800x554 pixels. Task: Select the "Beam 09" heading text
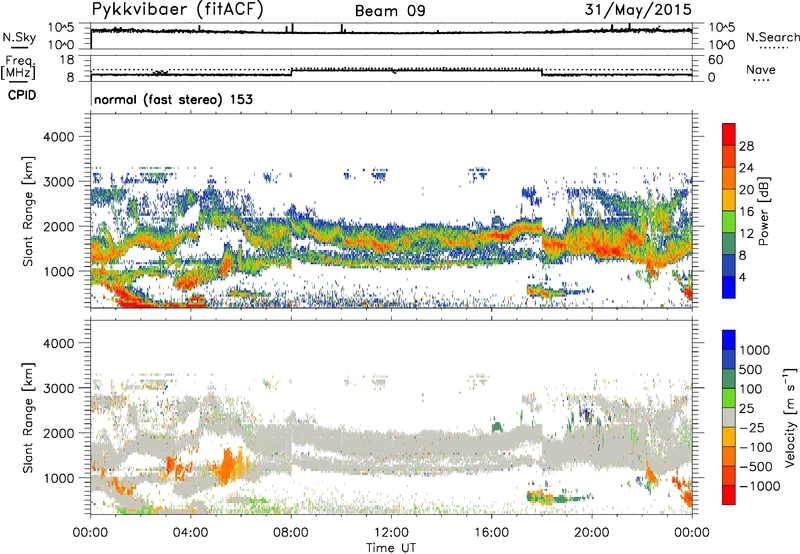coord(390,11)
